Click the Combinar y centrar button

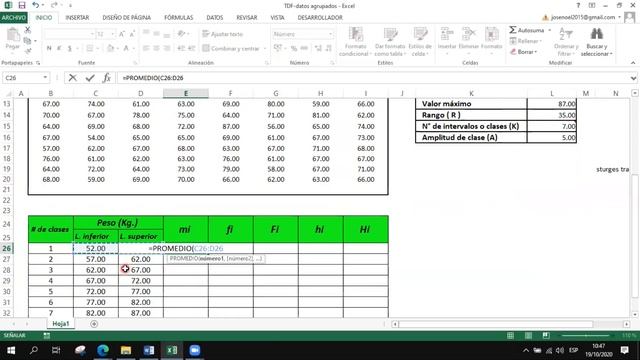[231, 49]
